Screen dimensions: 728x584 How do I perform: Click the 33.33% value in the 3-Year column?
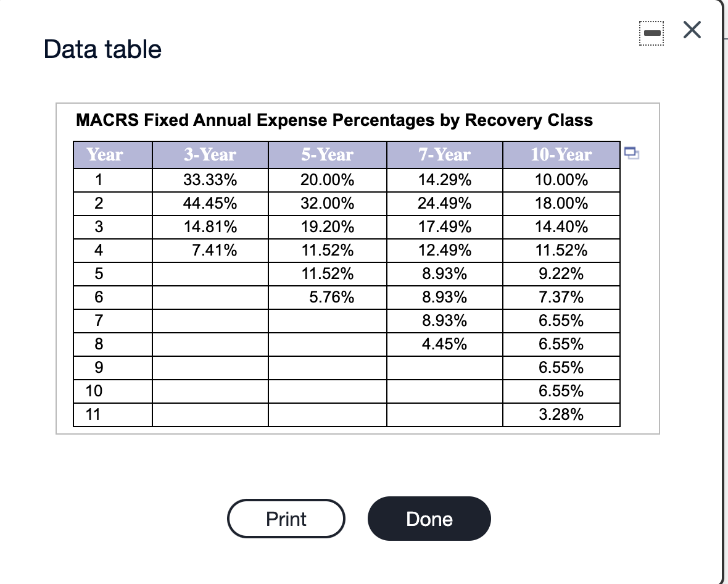coord(210,180)
